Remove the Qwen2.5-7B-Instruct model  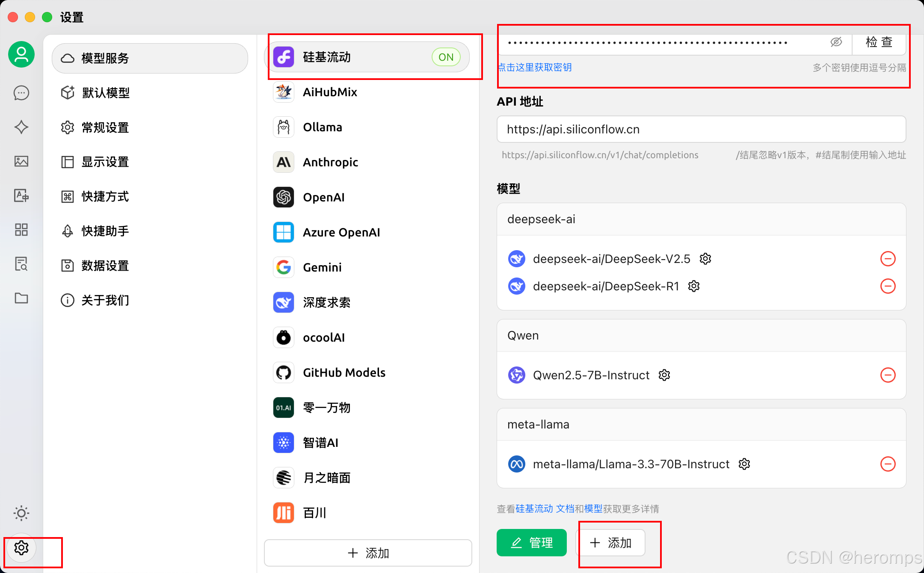click(x=888, y=375)
